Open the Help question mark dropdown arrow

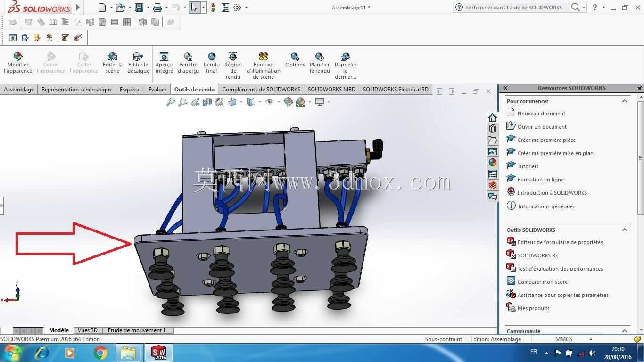603,8
